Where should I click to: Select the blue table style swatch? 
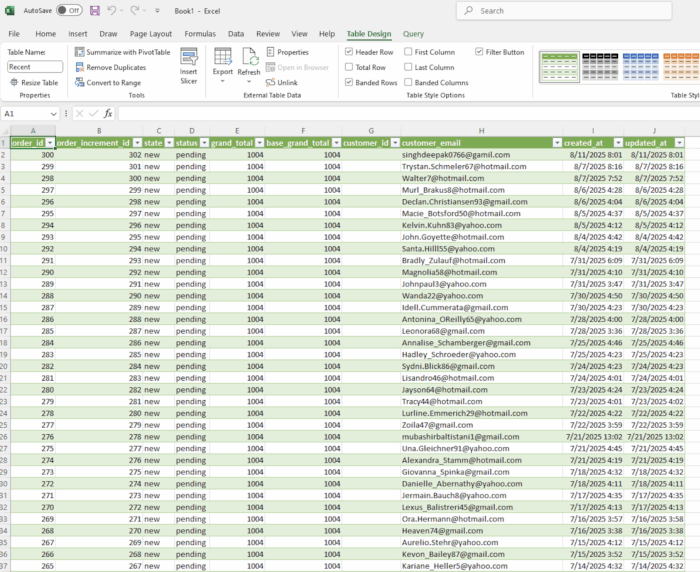tap(640, 67)
